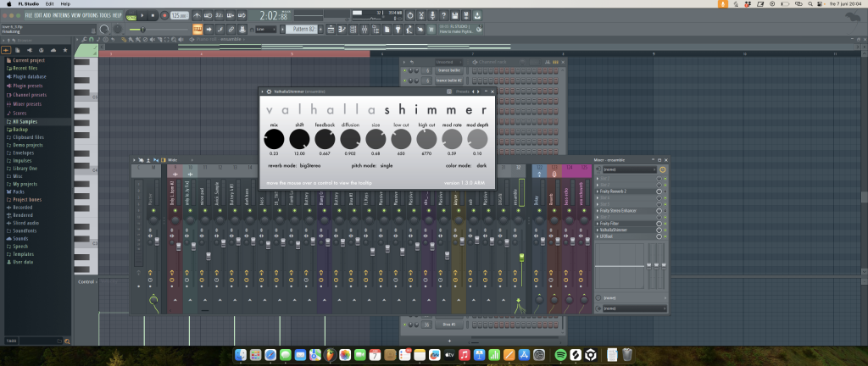The image size is (868, 366).
Task: Click the Record button in transport
Action: click(164, 15)
